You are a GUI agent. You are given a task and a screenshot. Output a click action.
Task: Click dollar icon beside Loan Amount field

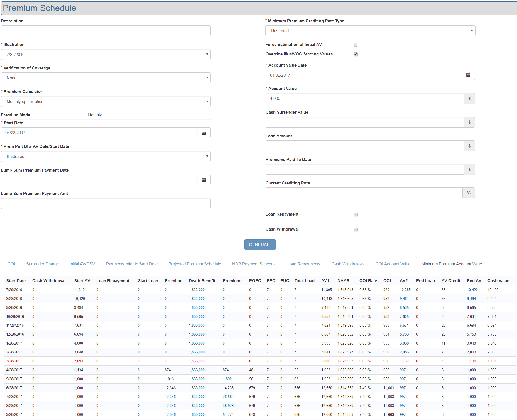pyautogui.click(x=469, y=146)
